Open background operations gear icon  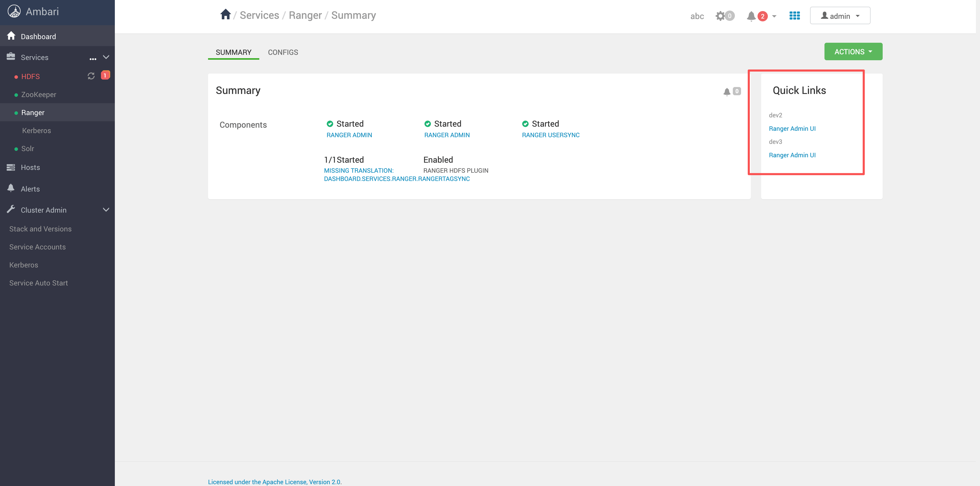click(720, 16)
